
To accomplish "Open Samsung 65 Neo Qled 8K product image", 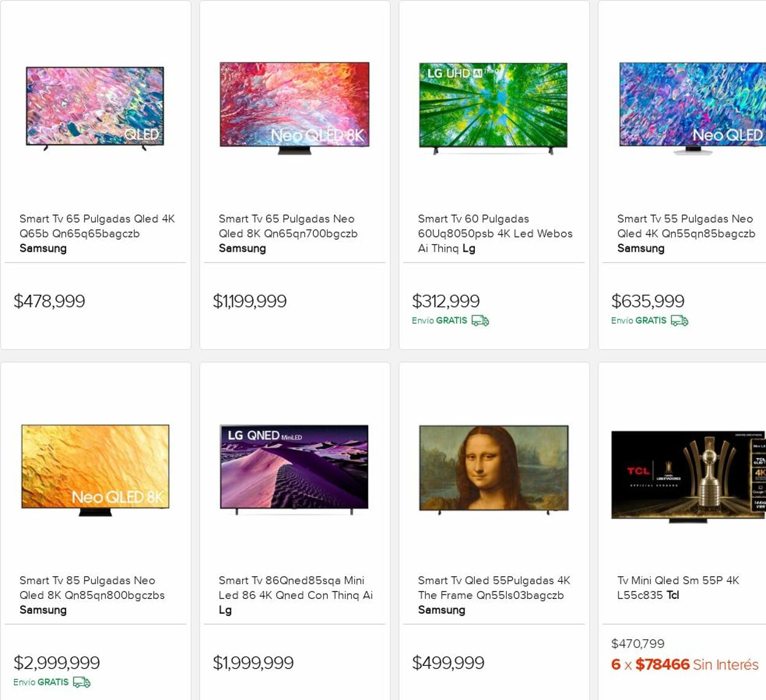I will tap(294, 105).
